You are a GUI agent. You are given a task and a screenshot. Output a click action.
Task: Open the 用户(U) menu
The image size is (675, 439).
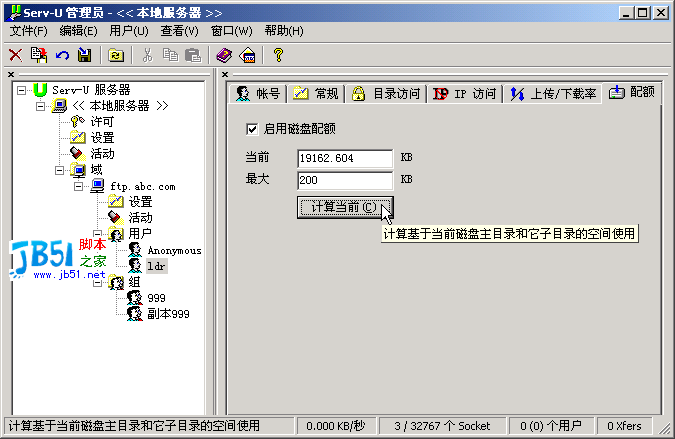click(129, 31)
